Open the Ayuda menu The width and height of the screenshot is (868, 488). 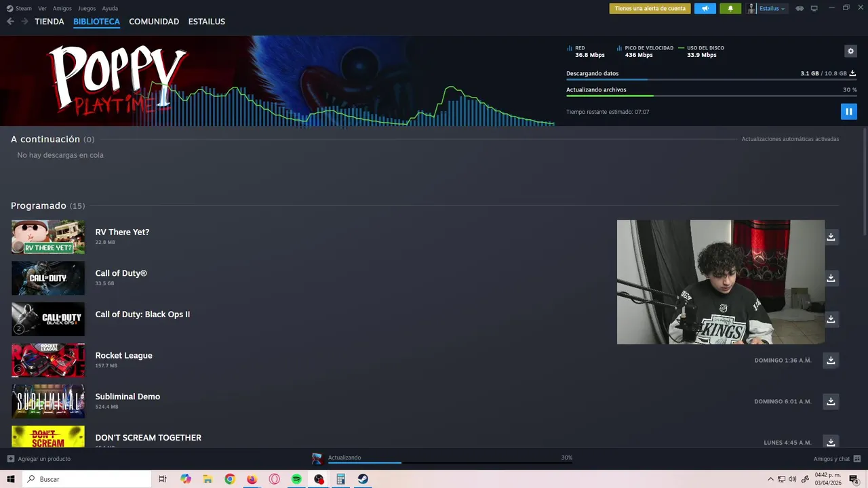click(110, 9)
